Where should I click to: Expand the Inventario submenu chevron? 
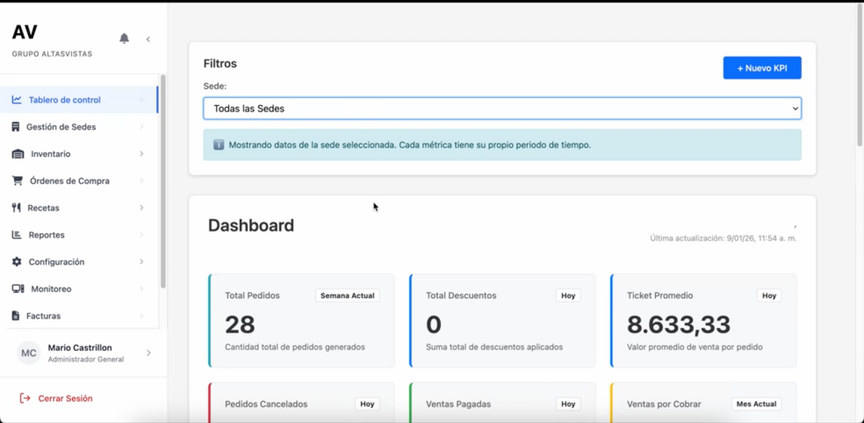(x=142, y=154)
